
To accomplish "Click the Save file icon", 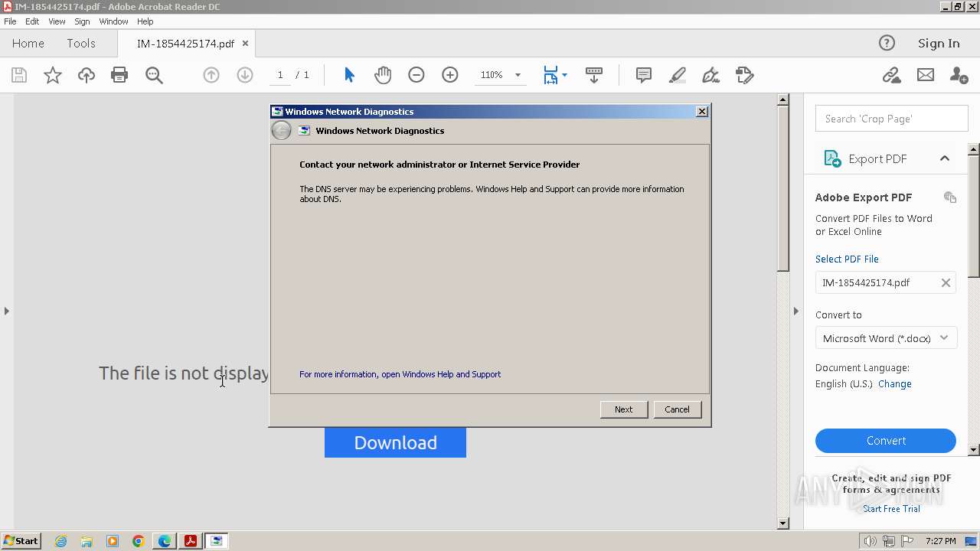I will coord(19,75).
